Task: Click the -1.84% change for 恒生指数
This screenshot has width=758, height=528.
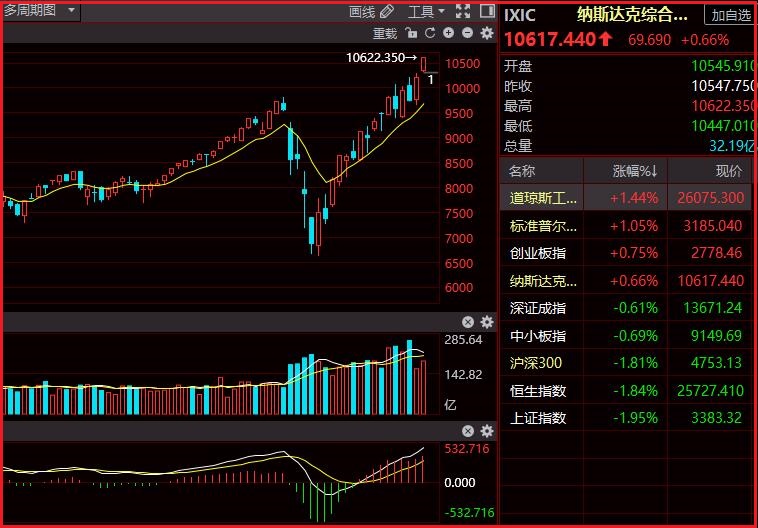Action: 636,391
